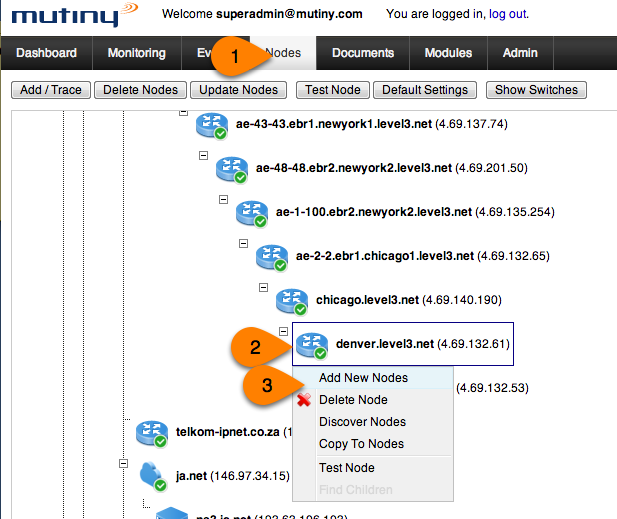Open the Admin tab
This screenshot has height=519, width=617.
click(520, 53)
